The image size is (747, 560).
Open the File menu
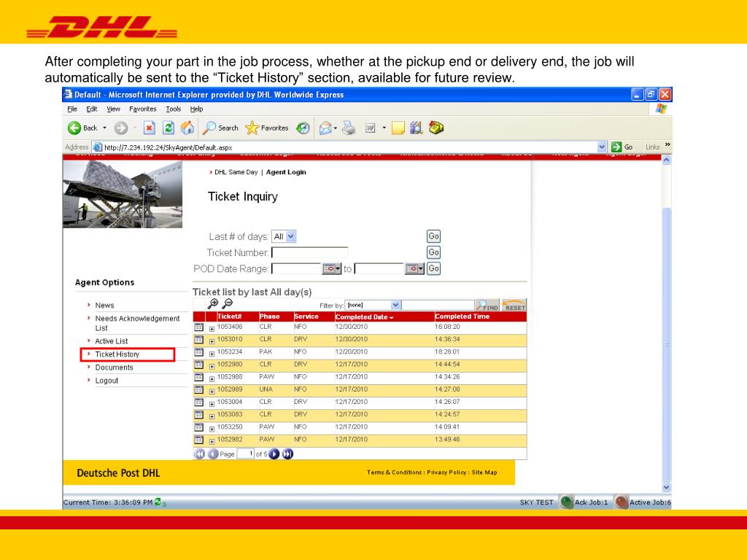(72, 109)
